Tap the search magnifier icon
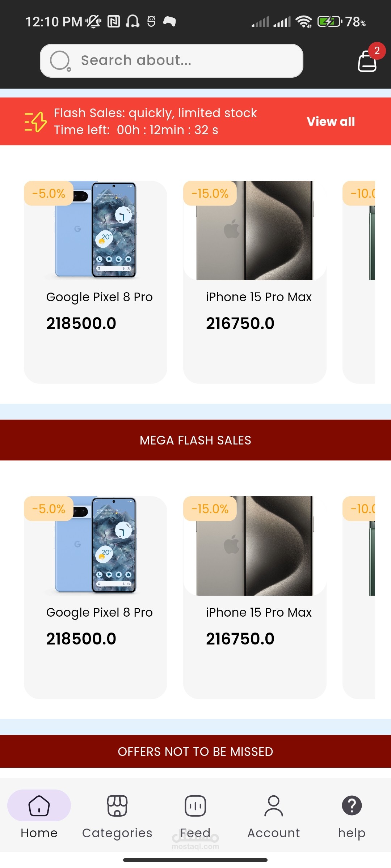This screenshot has height=868, width=391. click(60, 60)
